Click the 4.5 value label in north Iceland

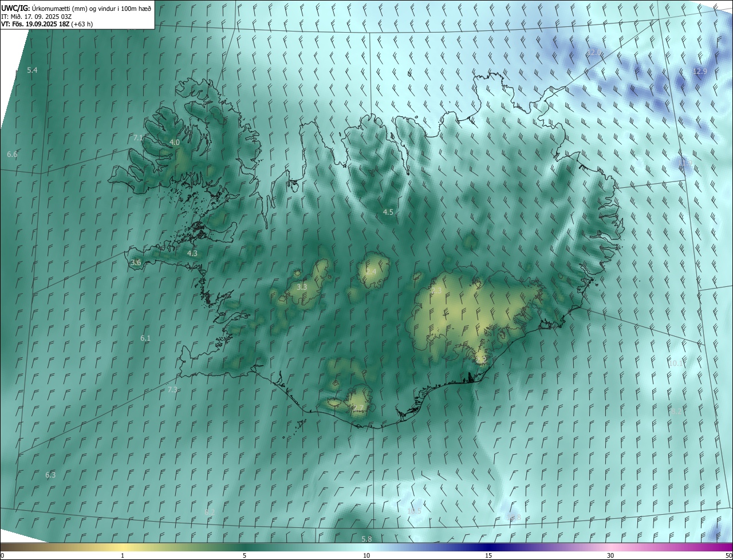pyautogui.click(x=388, y=212)
